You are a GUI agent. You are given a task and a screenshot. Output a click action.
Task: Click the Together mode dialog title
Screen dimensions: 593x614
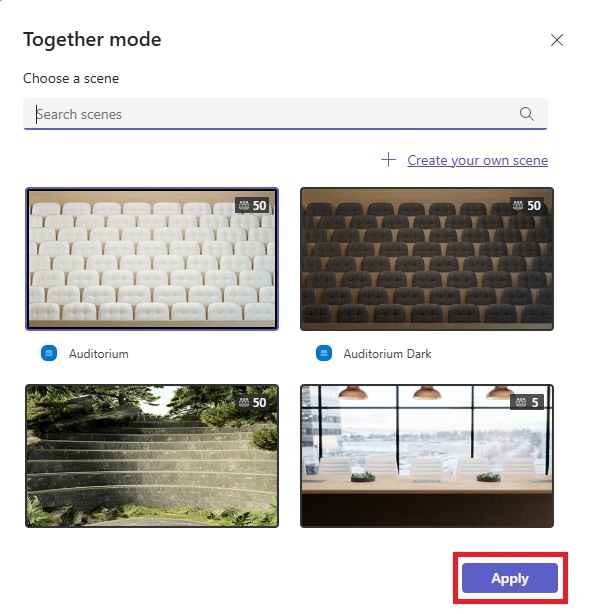(92, 40)
